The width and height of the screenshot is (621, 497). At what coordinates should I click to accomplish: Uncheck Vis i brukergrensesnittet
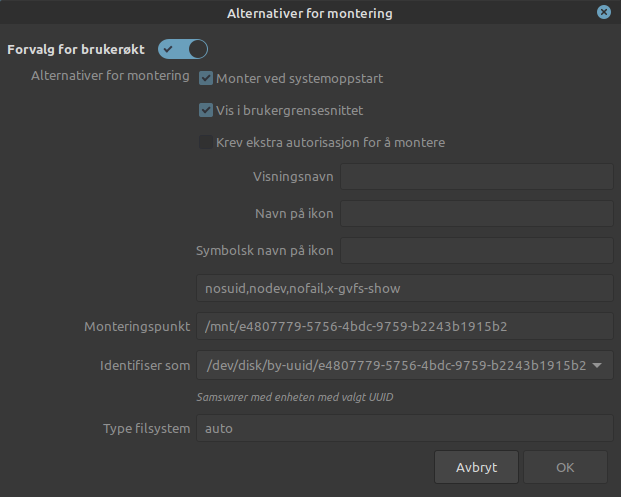pyautogui.click(x=206, y=110)
